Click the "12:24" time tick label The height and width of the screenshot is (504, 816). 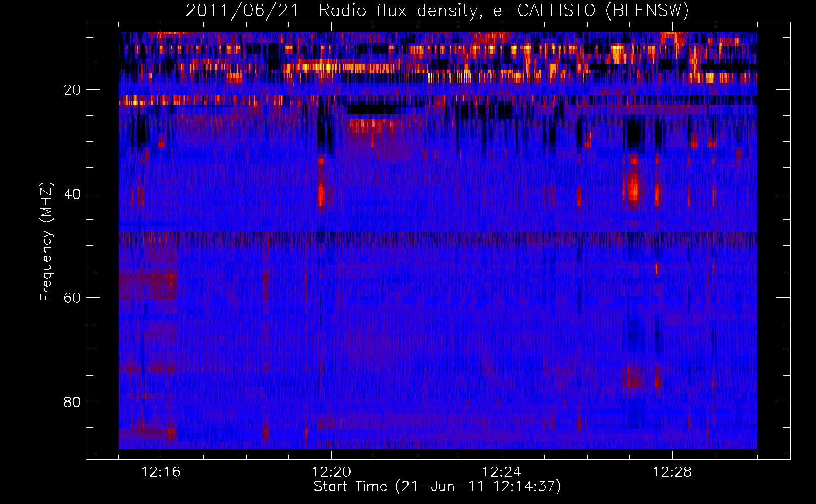pyautogui.click(x=502, y=472)
